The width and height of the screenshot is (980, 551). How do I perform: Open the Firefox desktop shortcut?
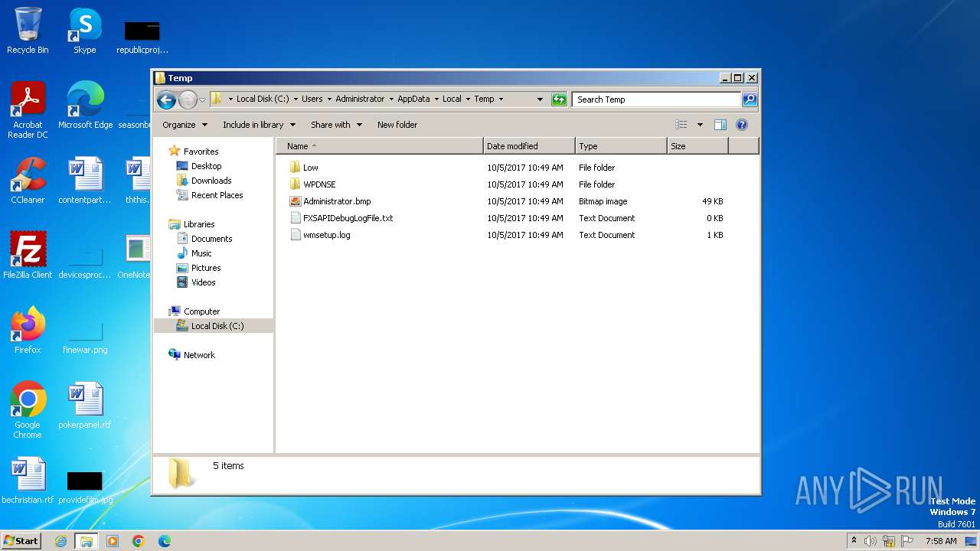(28, 331)
